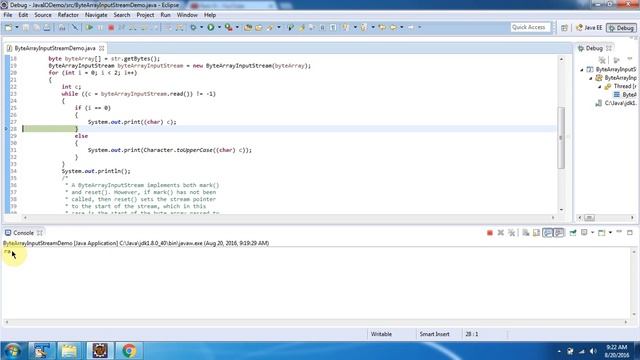
Task: Click the red Terminate icon in main toolbar
Action: click(x=111, y=27)
